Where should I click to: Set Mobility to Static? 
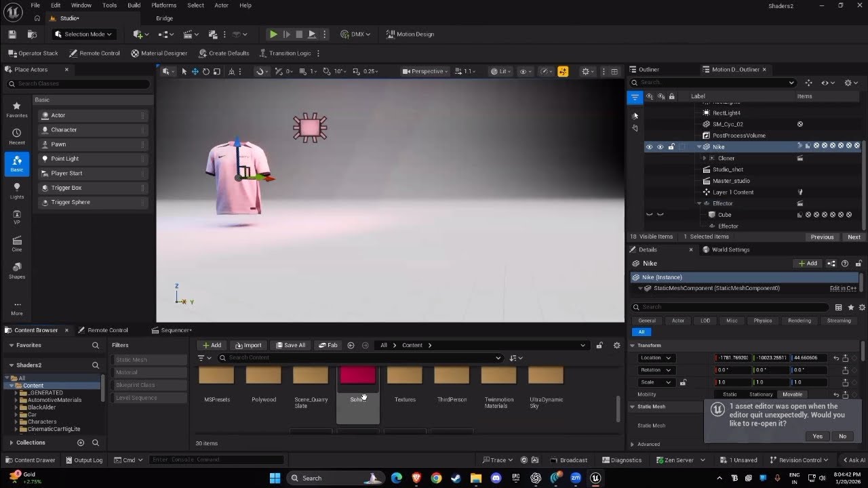coord(730,394)
